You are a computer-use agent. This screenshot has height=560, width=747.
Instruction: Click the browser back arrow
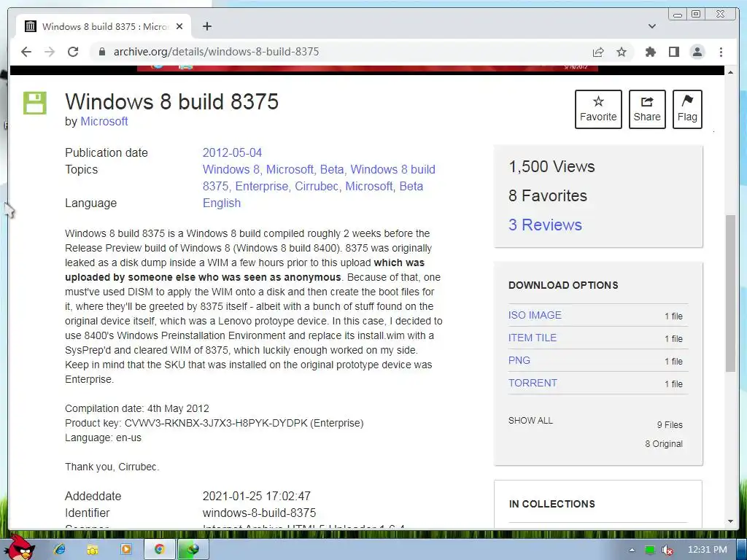point(26,52)
